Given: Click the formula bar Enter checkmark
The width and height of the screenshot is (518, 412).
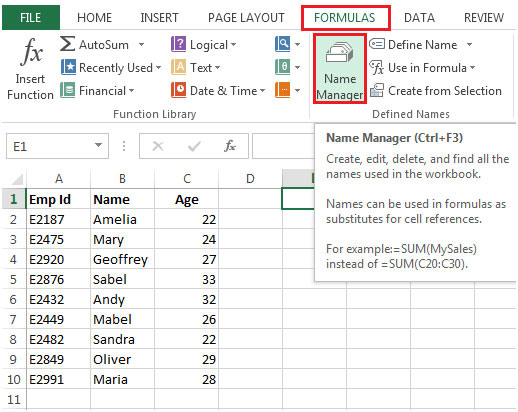Looking at the screenshot, I should coord(194,146).
